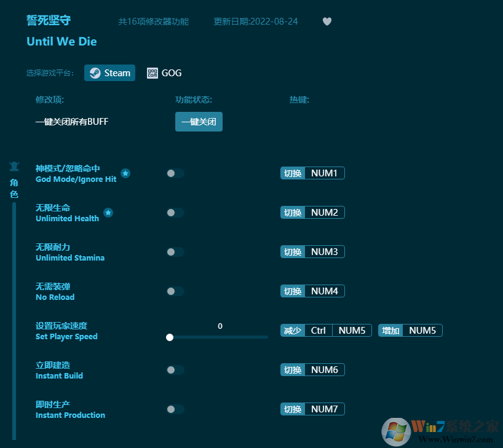Click the NUM3 hotkey box
The width and height of the screenshot is (503, 448).
[x=324, y=252]
